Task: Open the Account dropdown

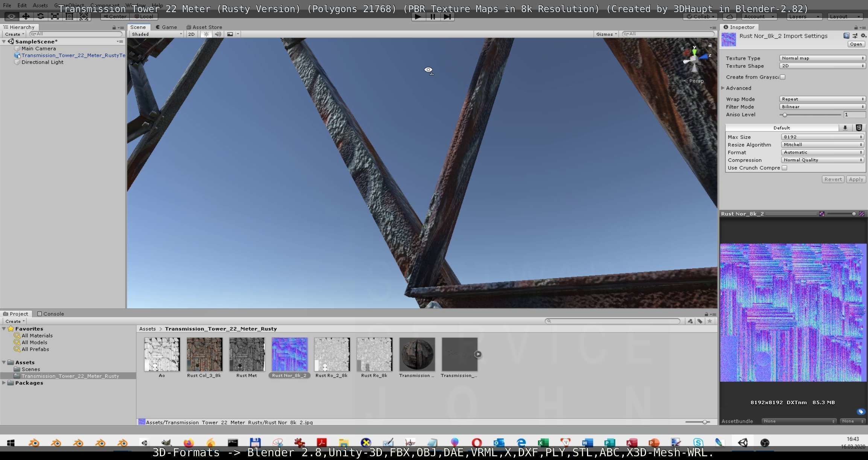Action: 759,17
